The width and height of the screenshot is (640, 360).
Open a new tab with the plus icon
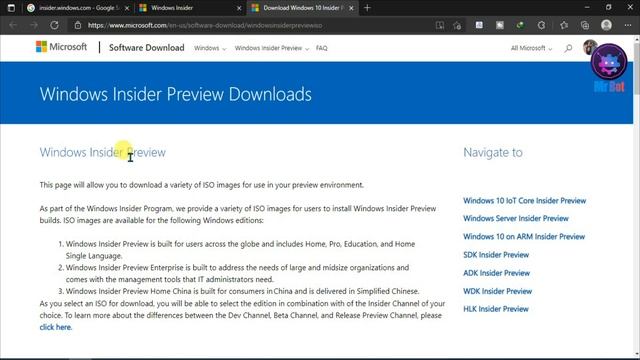point(367,8)
